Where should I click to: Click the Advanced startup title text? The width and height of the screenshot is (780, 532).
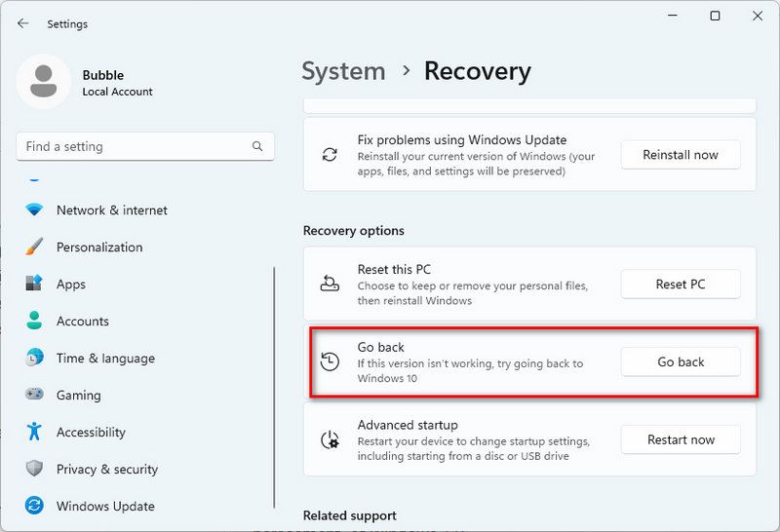pos(408,425)
